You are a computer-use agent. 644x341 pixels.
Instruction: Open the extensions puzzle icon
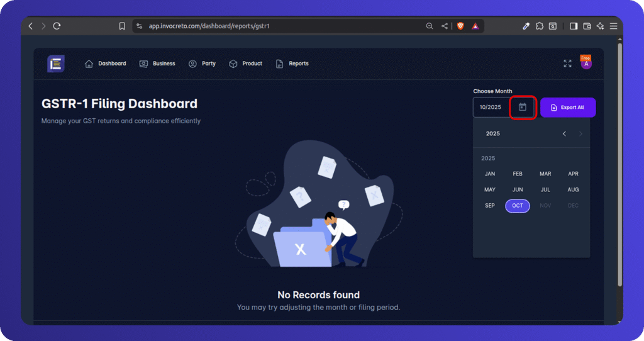539,26
